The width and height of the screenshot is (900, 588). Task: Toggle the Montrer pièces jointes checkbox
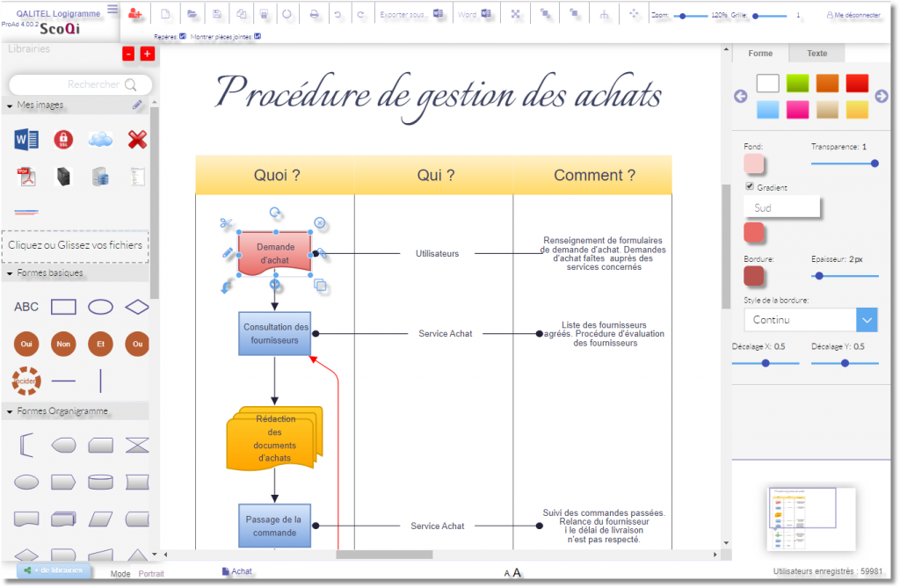coord(258,36)
